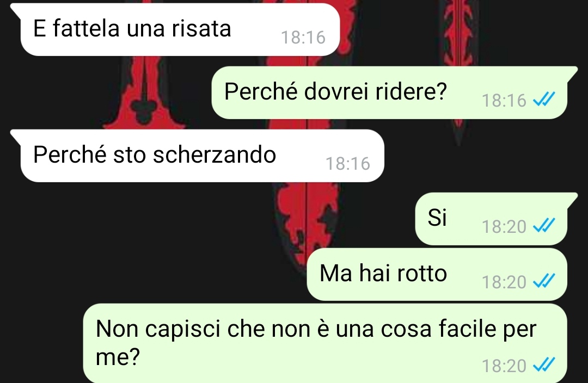Tap 18:16 timestamp on 'Perché dovrei ridere?'
The image size is (588, 383).
coord(504,101)
